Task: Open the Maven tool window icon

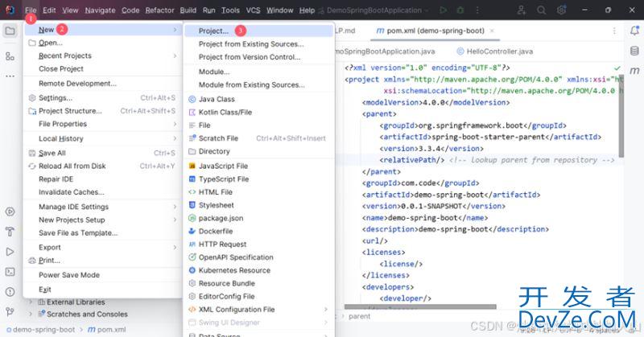Action: click(634, 71)
